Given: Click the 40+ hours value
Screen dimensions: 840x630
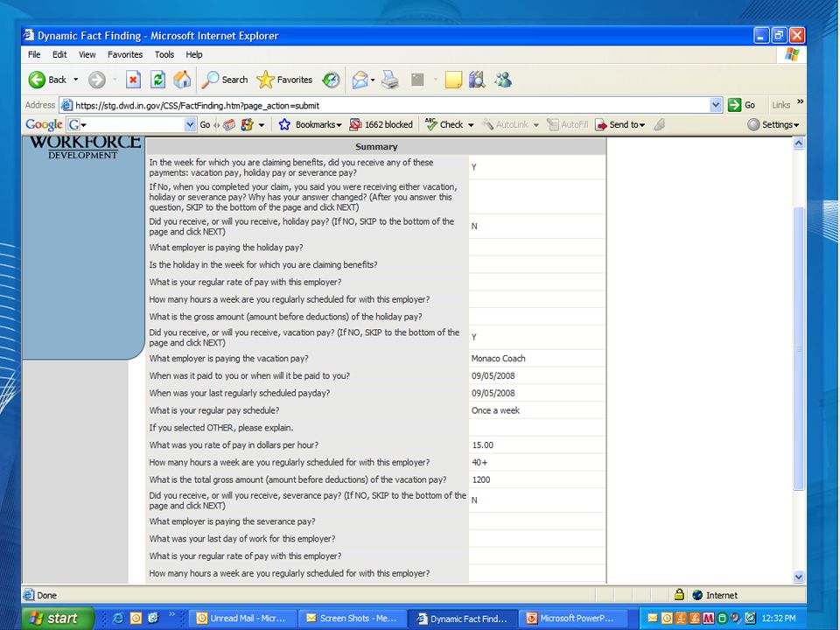Looking at the screenshot, I should click(479, 462).
